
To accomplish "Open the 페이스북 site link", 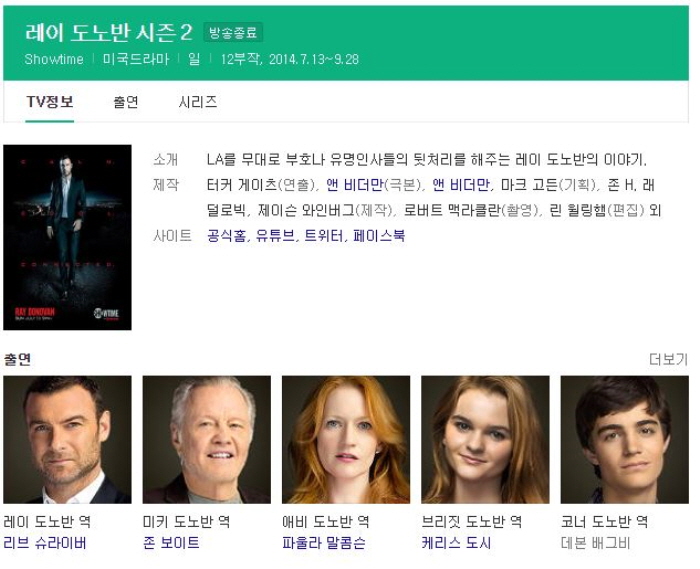I will [379, 236].
